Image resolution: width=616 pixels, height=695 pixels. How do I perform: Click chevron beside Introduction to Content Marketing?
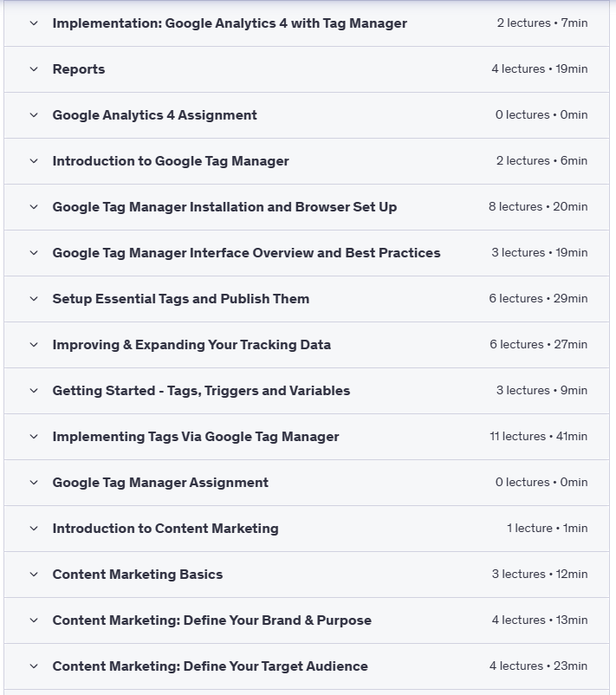[x=34, y=529]
